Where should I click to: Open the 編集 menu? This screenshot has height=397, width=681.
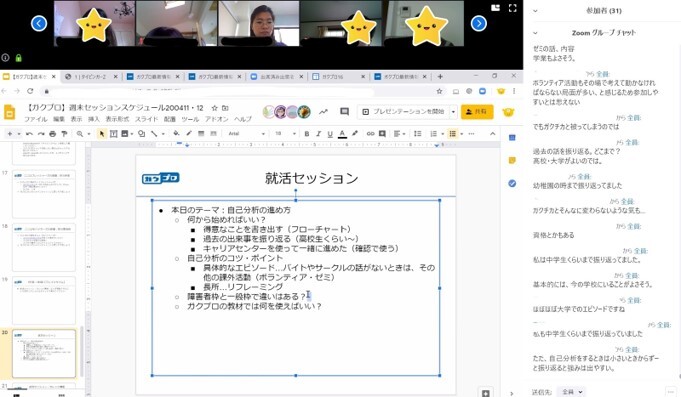(x=59, y=119)
